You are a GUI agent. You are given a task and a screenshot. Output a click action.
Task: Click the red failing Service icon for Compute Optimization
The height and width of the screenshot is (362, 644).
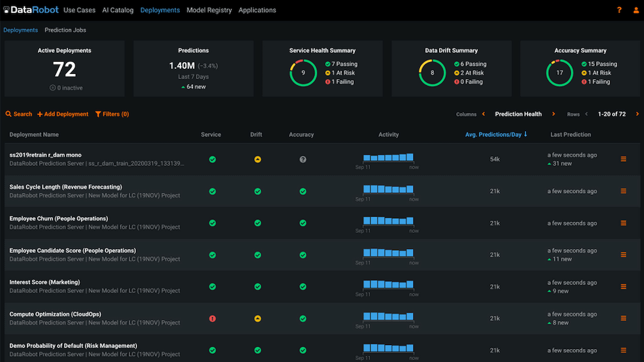[x=212, y=319]
